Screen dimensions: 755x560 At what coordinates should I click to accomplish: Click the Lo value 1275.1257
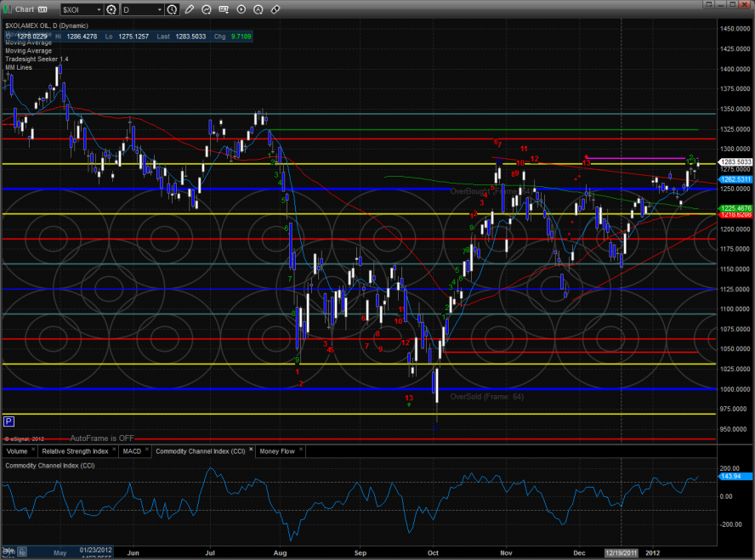point(133,37)
